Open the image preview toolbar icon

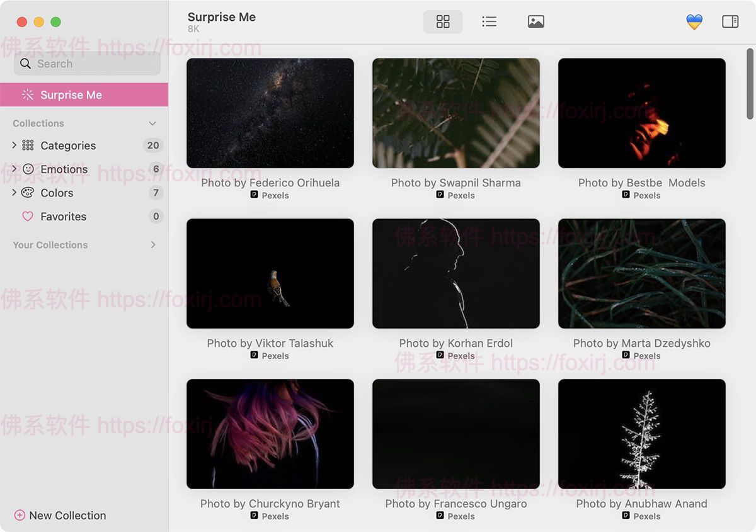(x=535, y=21)
